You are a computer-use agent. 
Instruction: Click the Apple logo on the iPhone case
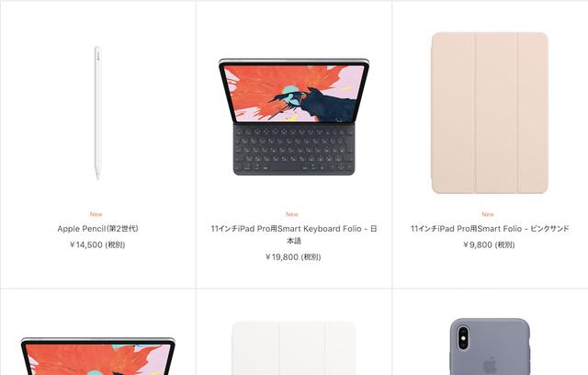tap(490, 365)
